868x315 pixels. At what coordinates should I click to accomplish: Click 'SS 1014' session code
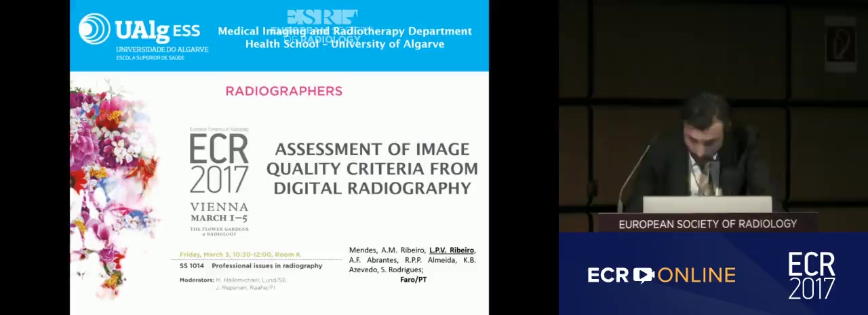192,266
